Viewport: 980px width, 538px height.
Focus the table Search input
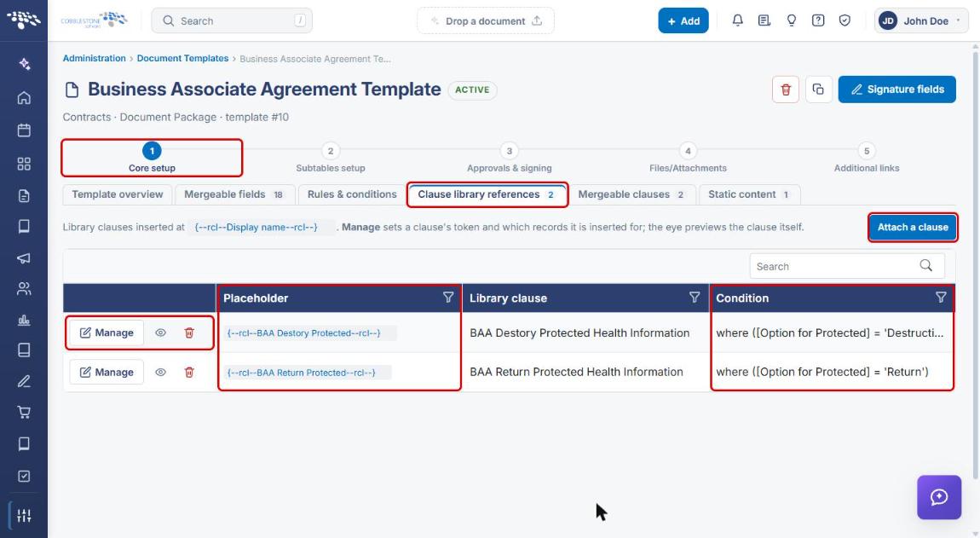pyautogui.click(x=847, y=266)
